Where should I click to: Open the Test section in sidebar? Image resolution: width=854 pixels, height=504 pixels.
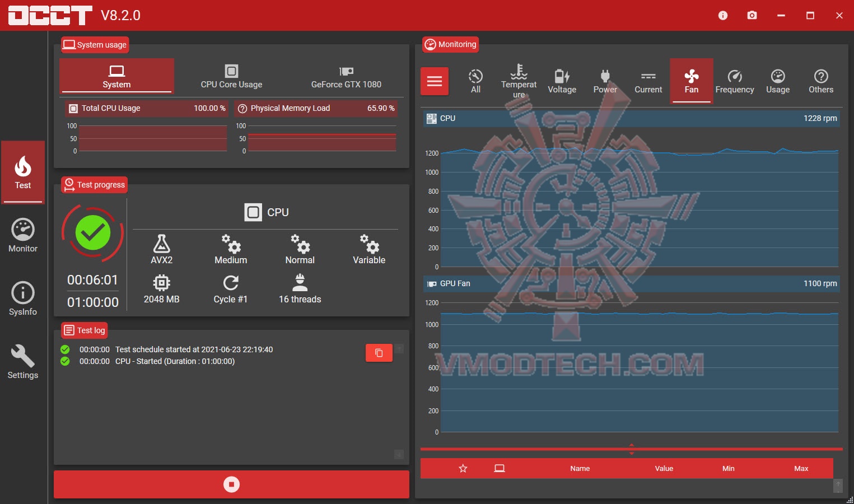(23, 172)
